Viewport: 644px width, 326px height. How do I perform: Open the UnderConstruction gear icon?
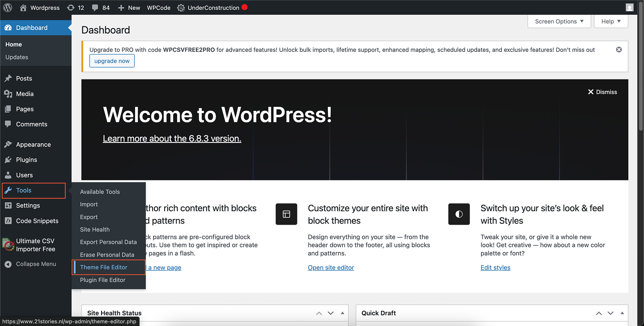pyautogui.click(x=181, y=8)
